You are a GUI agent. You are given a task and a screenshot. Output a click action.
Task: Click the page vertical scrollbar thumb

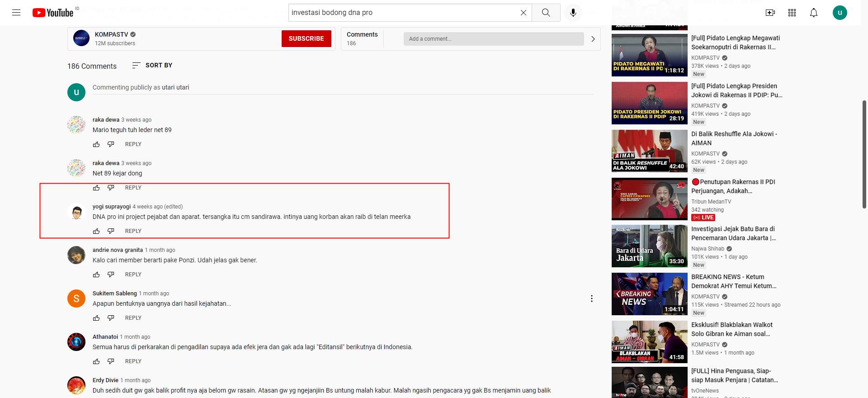[x=864, y=154]
